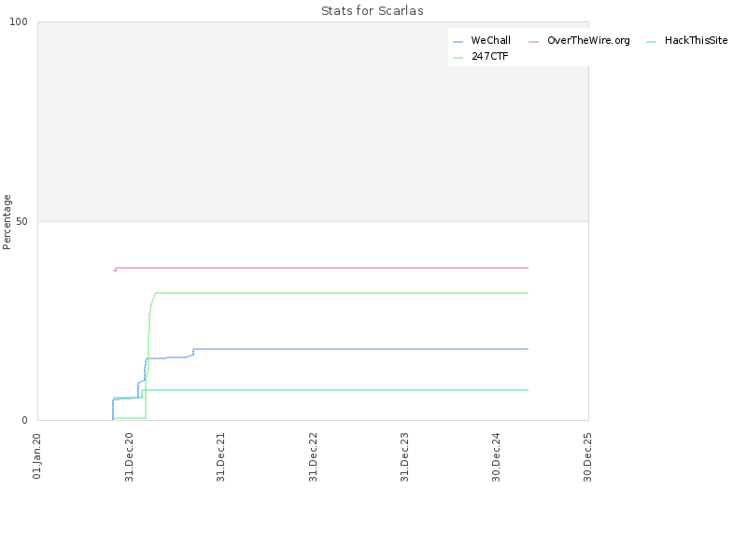Select the 247CTF legend label
The image size is (747, 560).
click(x=489, y=56)
